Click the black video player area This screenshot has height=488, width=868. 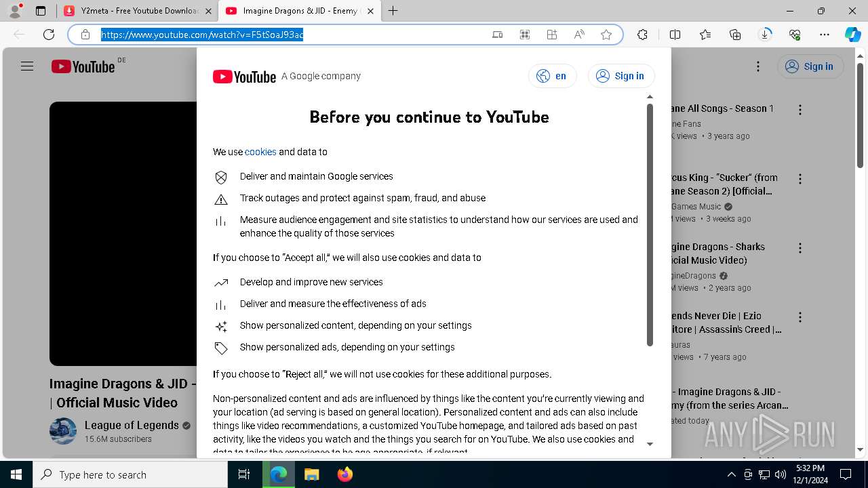click(123, 234)
